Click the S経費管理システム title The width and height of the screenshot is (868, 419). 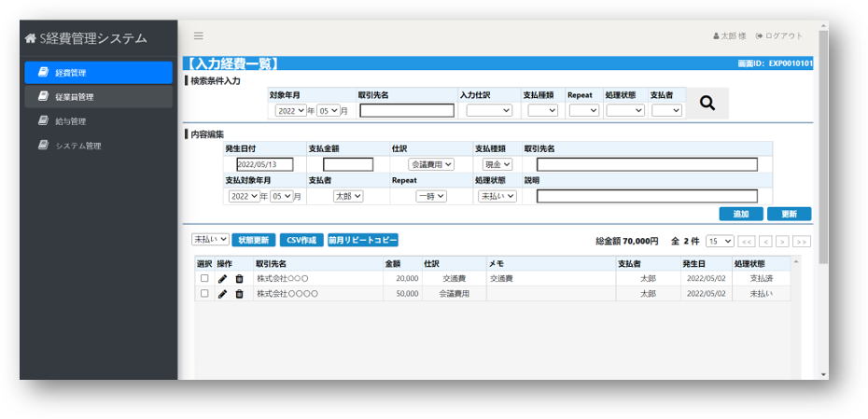pos(93,38)
